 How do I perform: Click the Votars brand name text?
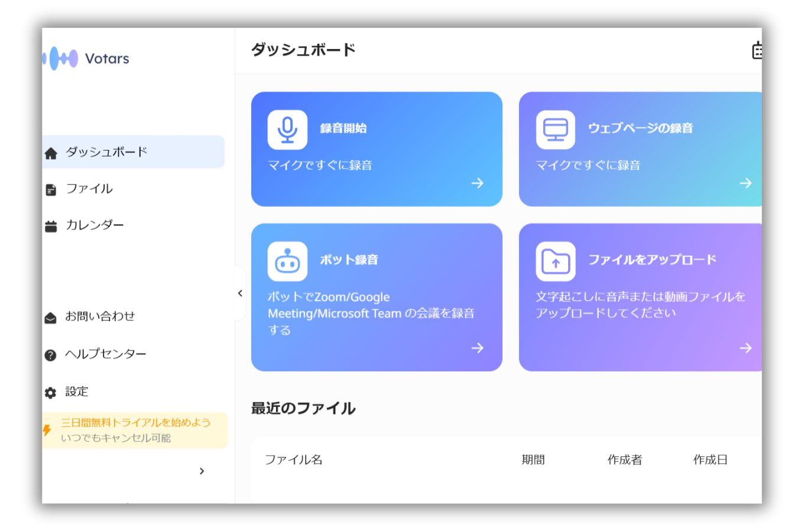tap(107, 59)
